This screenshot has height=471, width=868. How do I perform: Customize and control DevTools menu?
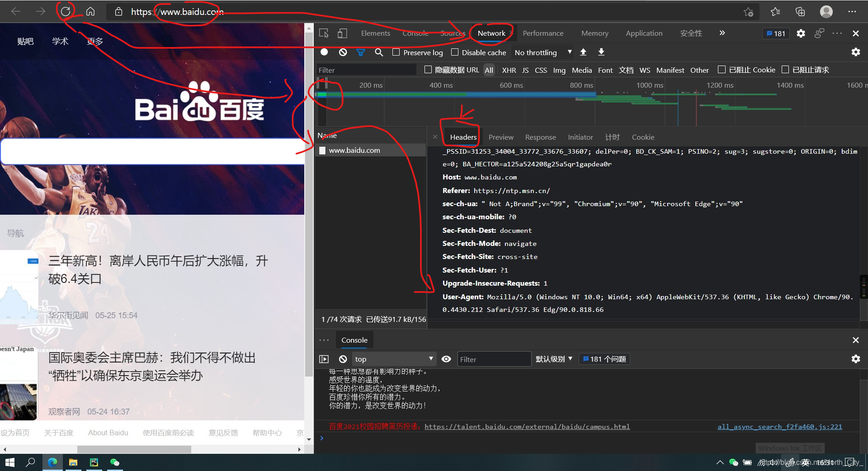(x=837, y=33)
